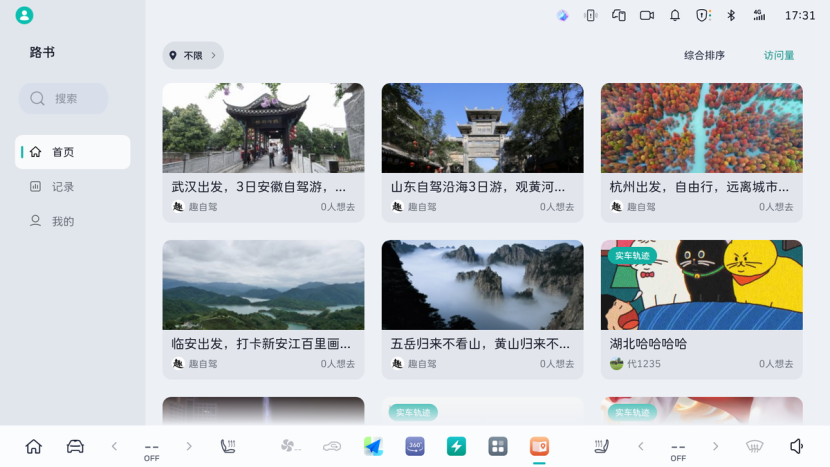Viewport: 830px width, 467px height.
Task: Increase driver side temperature
Action: pos(188,446)
